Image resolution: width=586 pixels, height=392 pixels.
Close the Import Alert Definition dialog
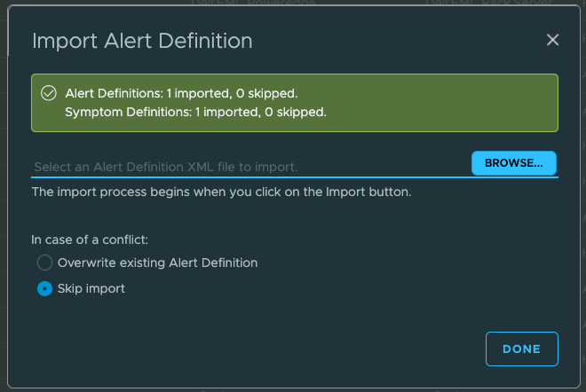click(x=552, y=40)
